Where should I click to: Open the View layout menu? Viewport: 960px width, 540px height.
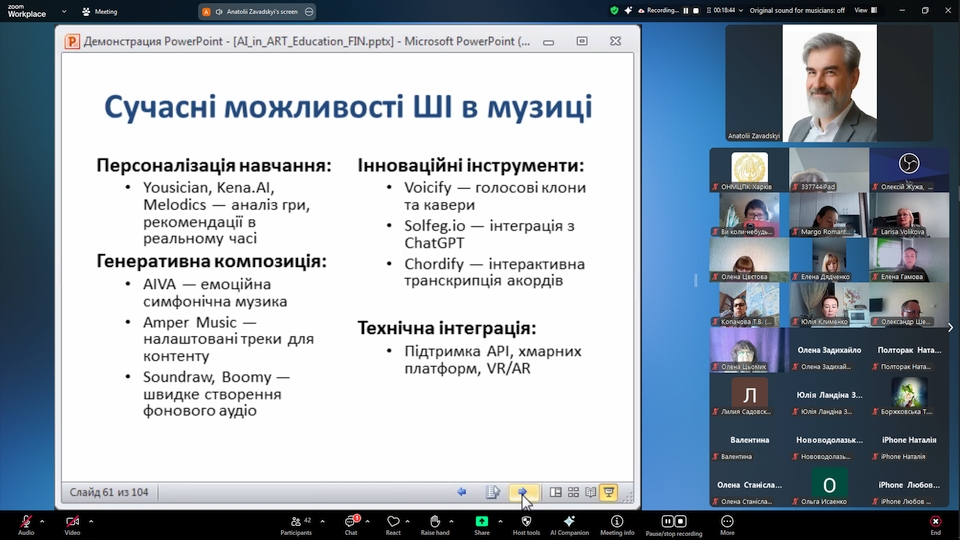tap(866, 10)
